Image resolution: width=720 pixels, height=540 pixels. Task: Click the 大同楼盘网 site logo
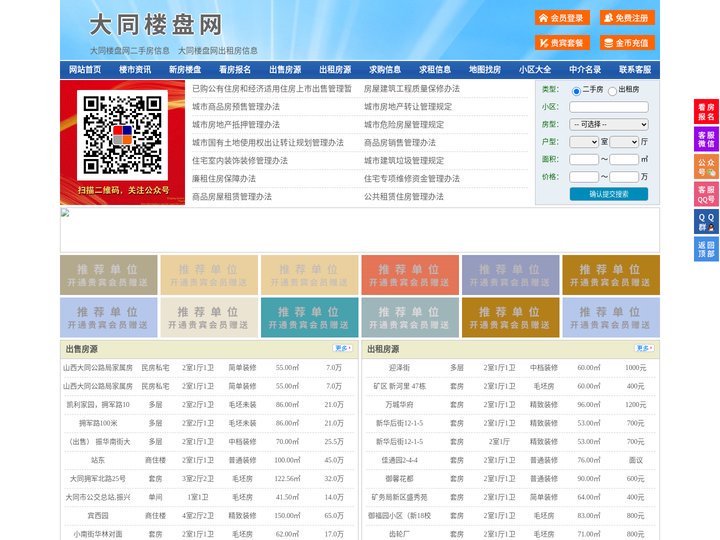[x=155, y=25]
